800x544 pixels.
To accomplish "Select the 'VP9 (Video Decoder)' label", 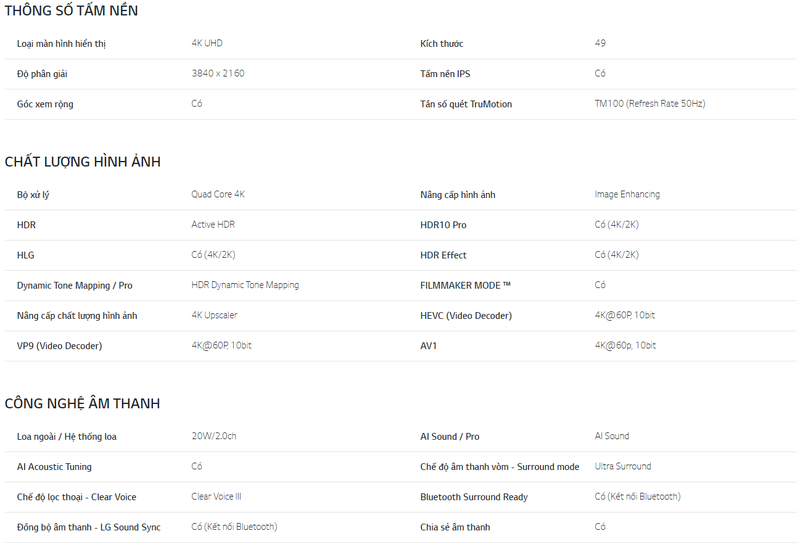I will (59, 346).
